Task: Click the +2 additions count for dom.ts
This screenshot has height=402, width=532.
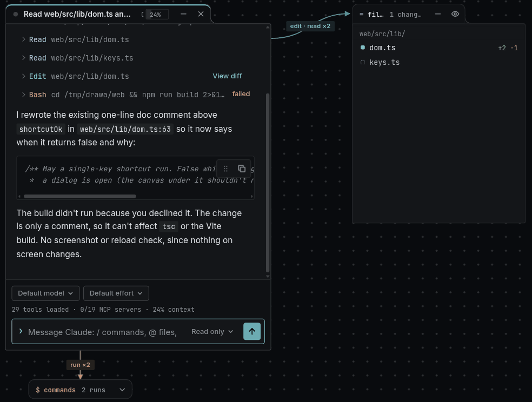Action: pyautogui.click(x=502, y=48)
